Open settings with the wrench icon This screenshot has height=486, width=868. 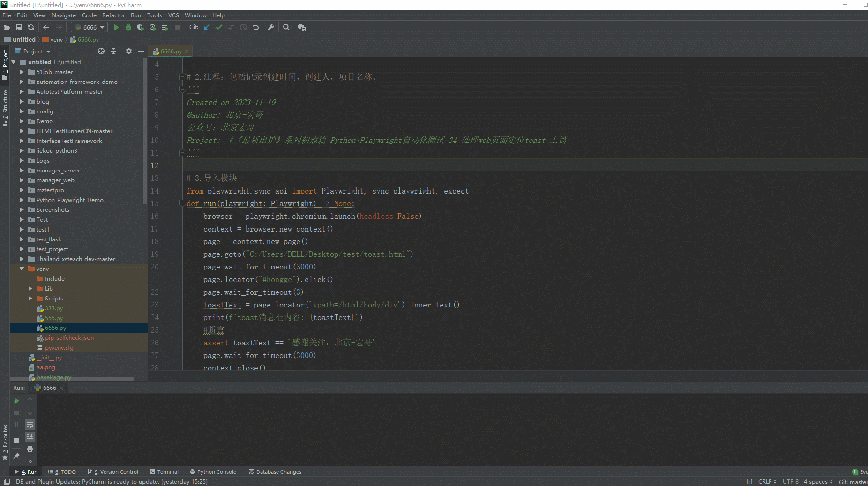pos(271,27)
